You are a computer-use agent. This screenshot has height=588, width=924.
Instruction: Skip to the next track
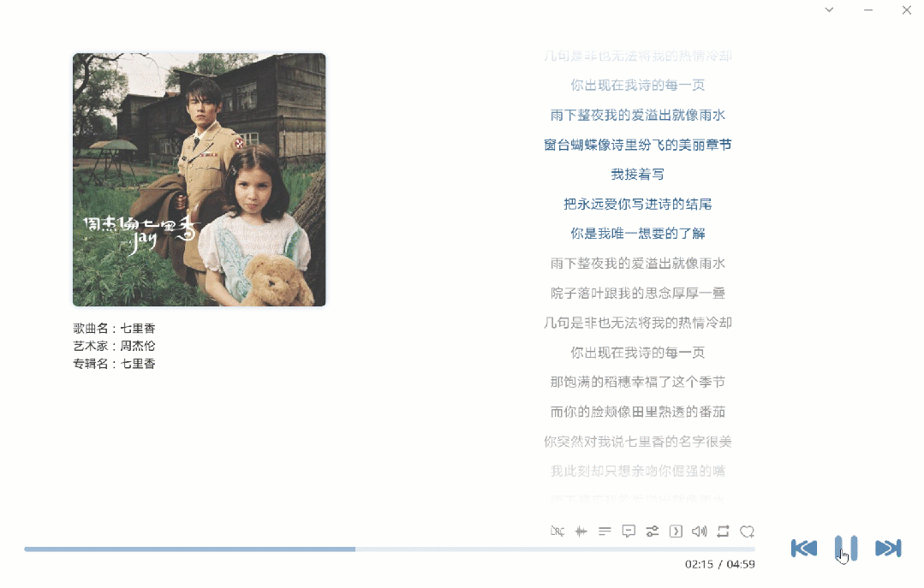click(x=888, y=549)
